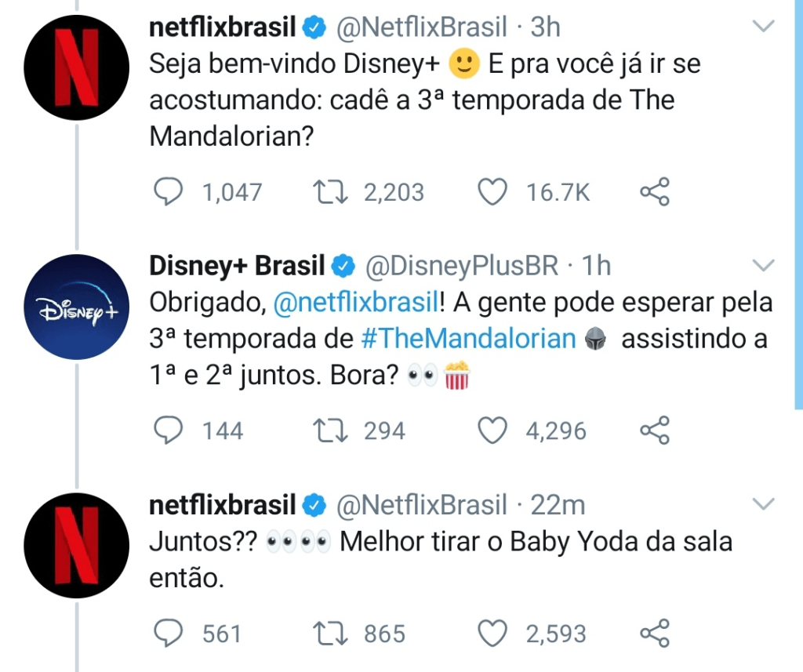
Task: Retweet the Baby Yoda tweet with 865 retweets
Action: pyautogui.click(x=330, y=633)
